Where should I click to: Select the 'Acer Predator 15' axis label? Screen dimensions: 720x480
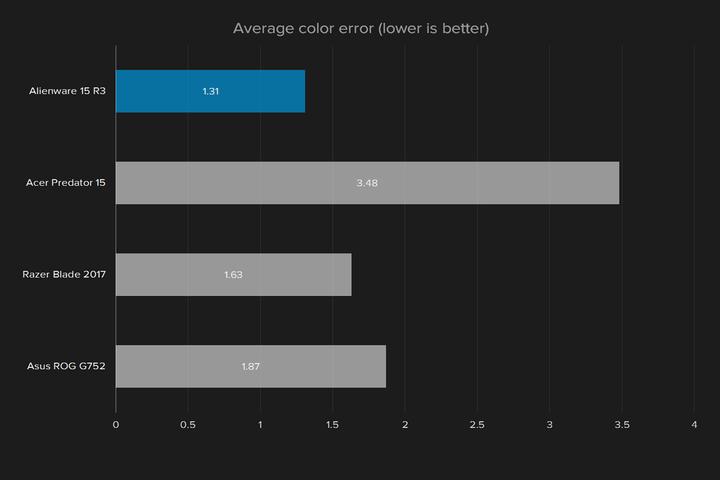[x=66, y=183]
